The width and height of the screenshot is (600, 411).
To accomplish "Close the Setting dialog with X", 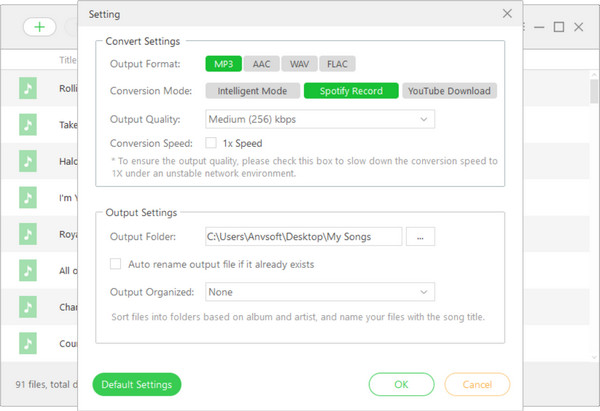I will click(507, 14).
